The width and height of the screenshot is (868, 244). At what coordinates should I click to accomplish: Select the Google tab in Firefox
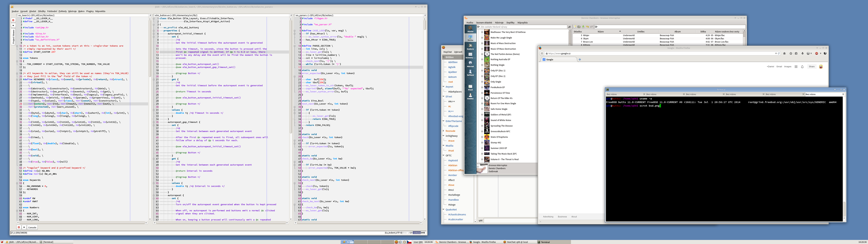(559, 60)
